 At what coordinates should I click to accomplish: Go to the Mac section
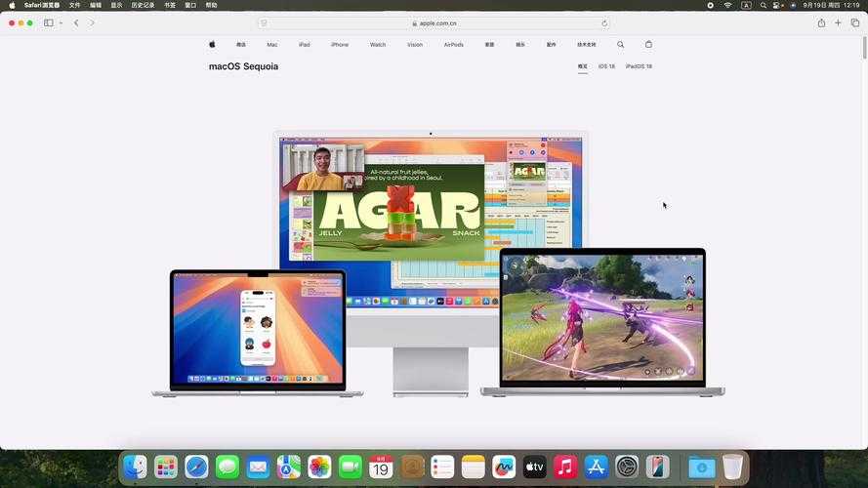271,44
